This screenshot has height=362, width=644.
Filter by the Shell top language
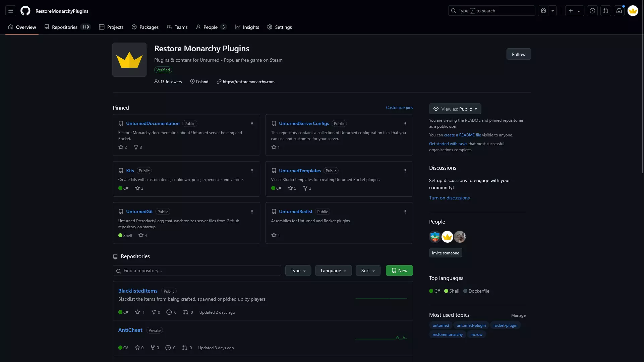pyautogui.click(x=452, y=291)
